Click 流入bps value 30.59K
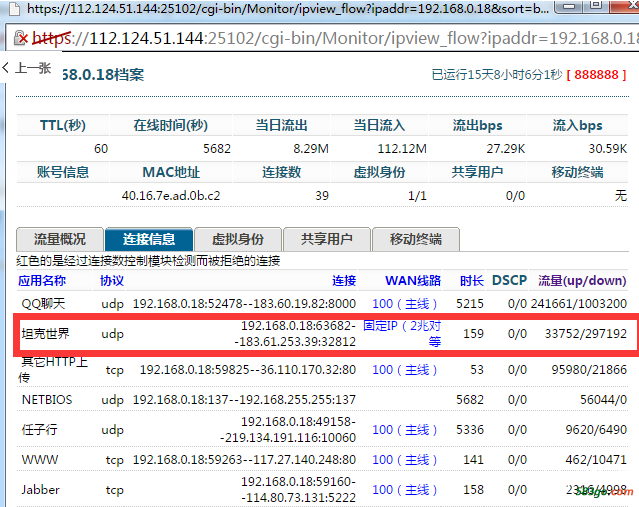The image size is (639, 507). pos(608,149)
